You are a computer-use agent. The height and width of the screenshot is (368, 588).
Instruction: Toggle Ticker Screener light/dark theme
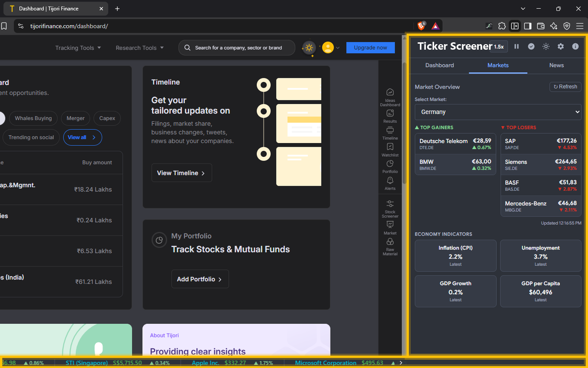tap(546, 46)
